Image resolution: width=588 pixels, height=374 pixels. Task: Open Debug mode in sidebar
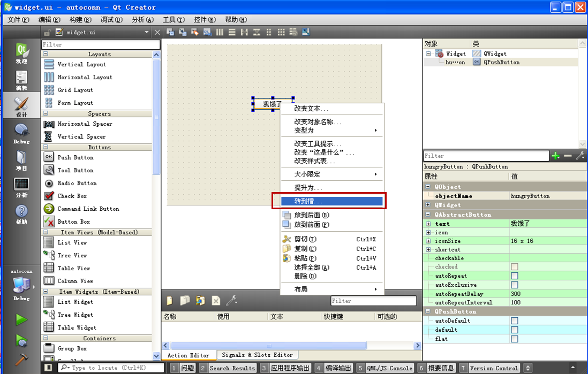click(21, 134)
